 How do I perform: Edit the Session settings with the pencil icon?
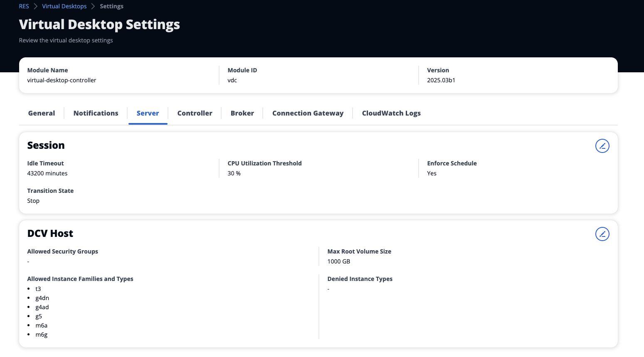[x=602, y=146]
